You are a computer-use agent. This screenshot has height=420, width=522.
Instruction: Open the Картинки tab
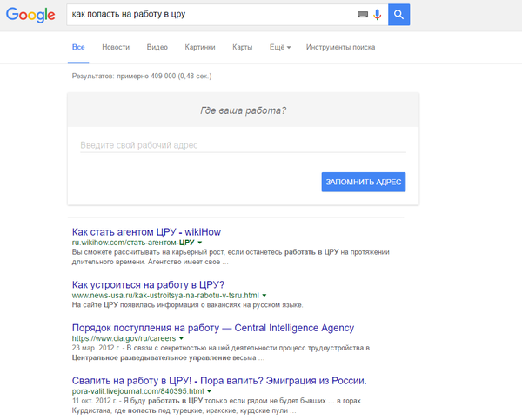[x=200, y=47]
